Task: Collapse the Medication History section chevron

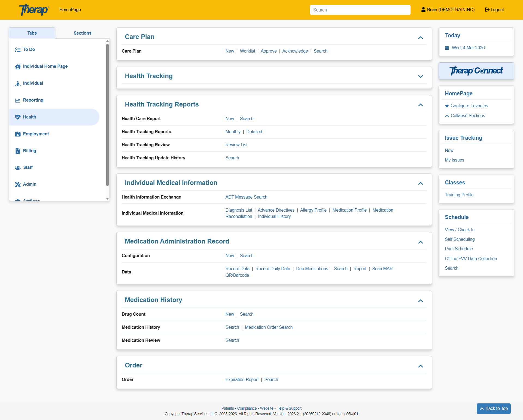Action: (x=420, y=301)
